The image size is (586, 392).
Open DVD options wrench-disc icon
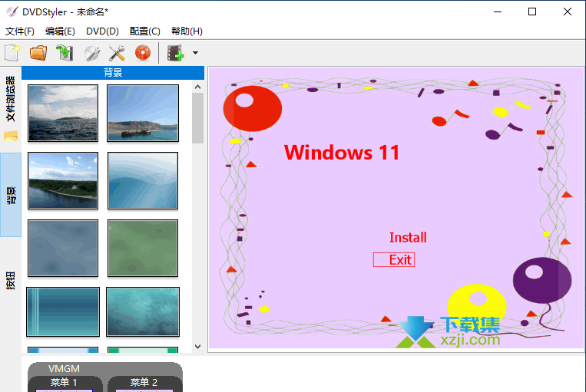91,53
